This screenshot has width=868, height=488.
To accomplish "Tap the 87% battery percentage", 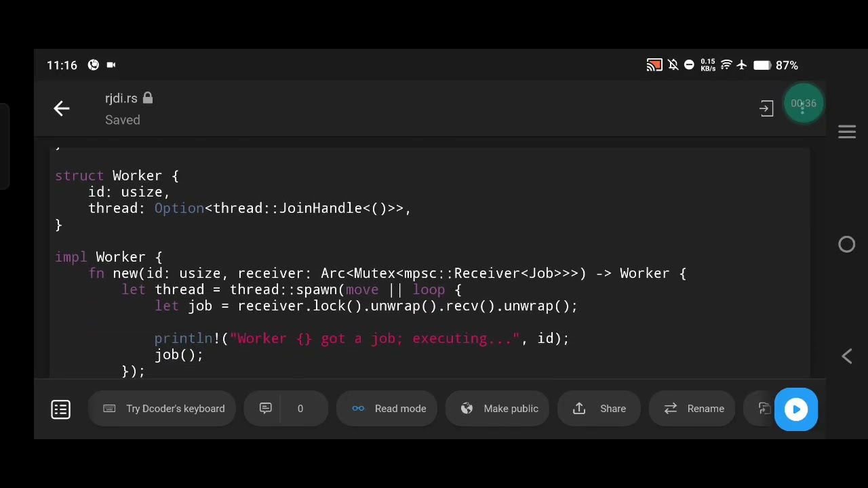I will click(x=787, y=65).
